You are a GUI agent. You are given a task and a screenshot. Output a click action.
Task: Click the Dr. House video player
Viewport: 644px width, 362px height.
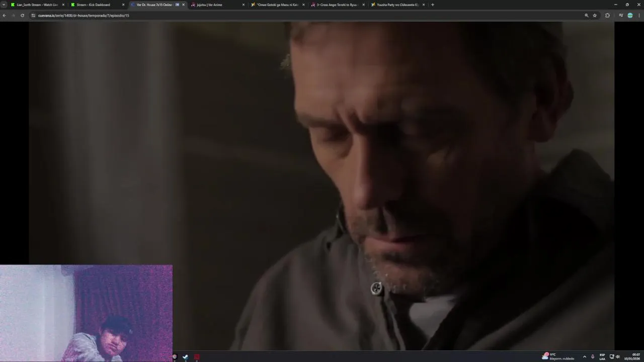pyautogui.click(x=321, y=186)
